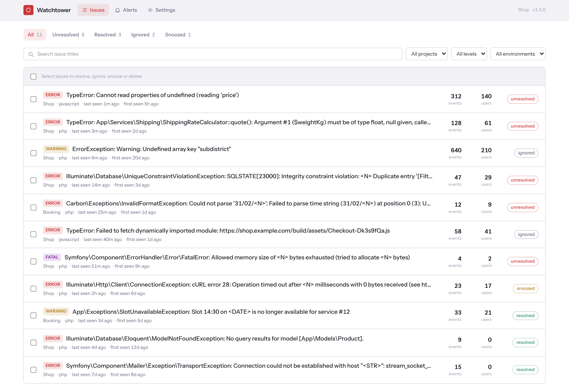Check the 'reading price' TypeError issue checkbox

point(33,99)
